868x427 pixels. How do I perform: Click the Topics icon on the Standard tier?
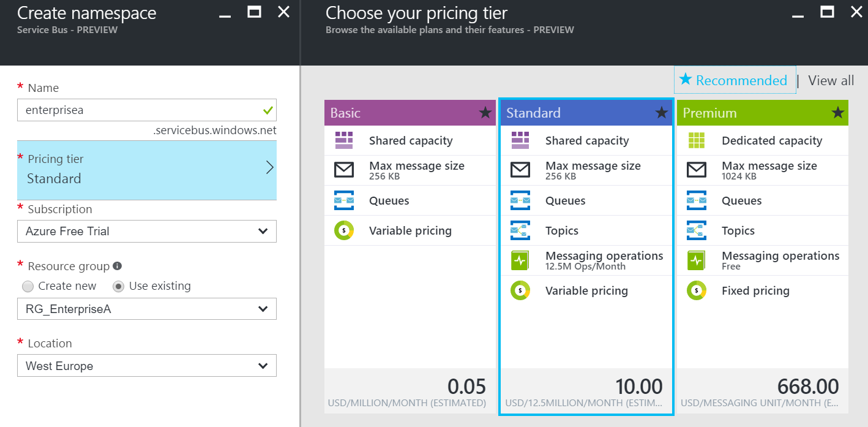520,230
